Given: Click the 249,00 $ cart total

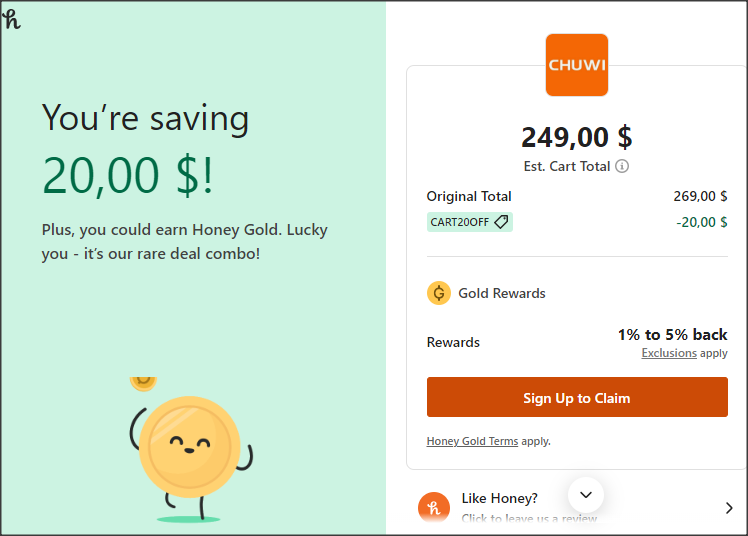Looking at the screenshot, I should click(x=576, y=137).
